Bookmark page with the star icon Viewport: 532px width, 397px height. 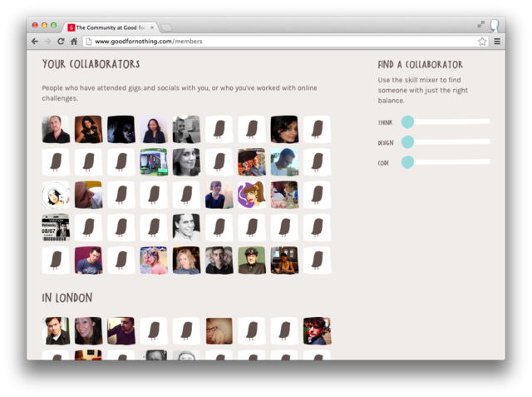[x=482, y=42]
